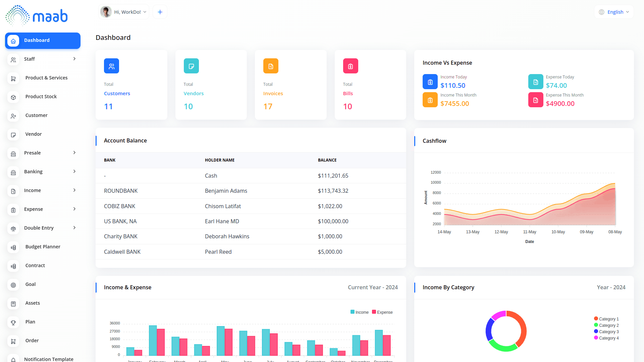Click the Income Today blue icon
644x362 pixels.
tap(430, 82)
